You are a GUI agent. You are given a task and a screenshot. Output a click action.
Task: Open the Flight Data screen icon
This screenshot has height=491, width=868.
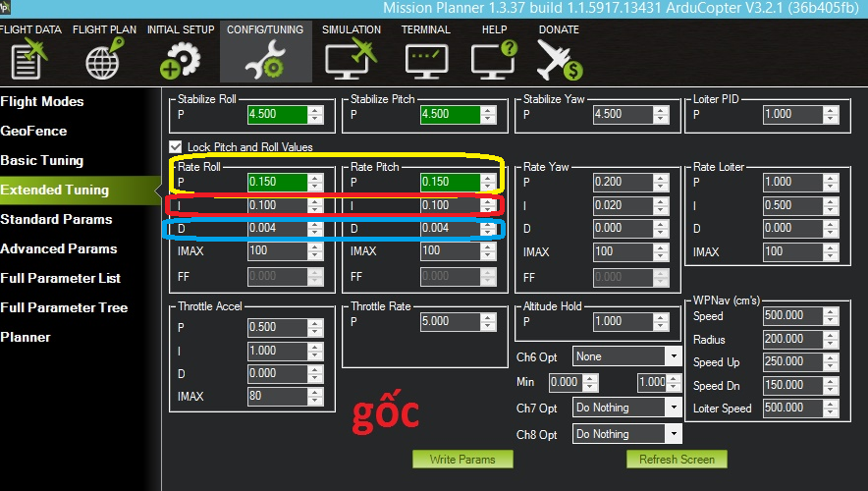(x=29, y=59)
